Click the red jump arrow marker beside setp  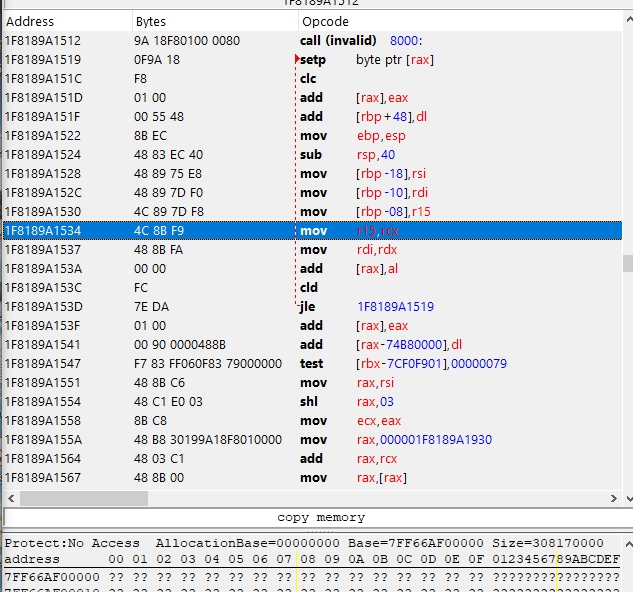296,60
